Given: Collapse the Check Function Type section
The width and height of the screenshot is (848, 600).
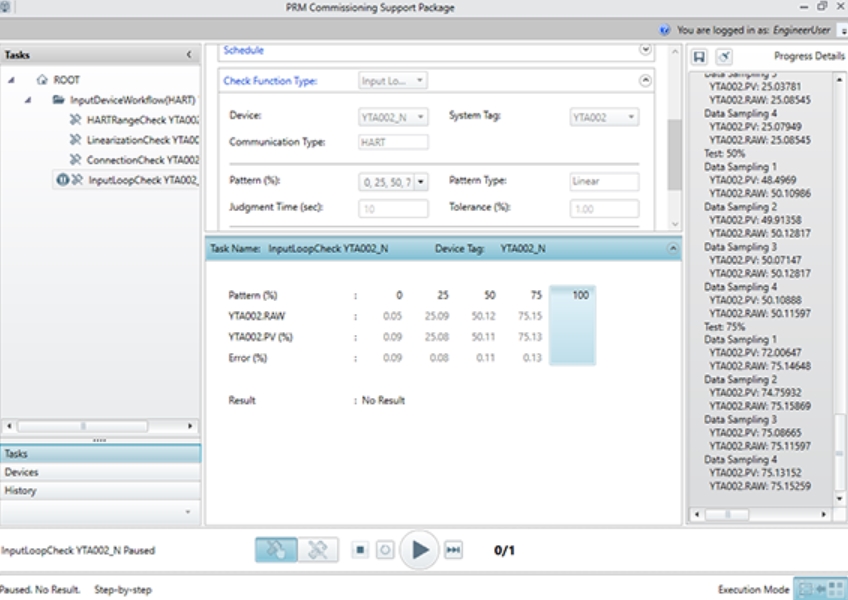Looking at the screenshot, I should [645, 81].
